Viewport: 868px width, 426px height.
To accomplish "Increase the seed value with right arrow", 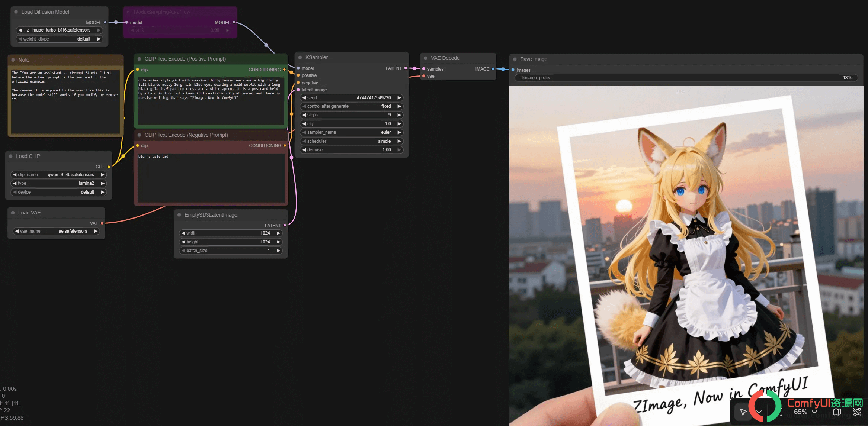I will (x=399, y=98).
